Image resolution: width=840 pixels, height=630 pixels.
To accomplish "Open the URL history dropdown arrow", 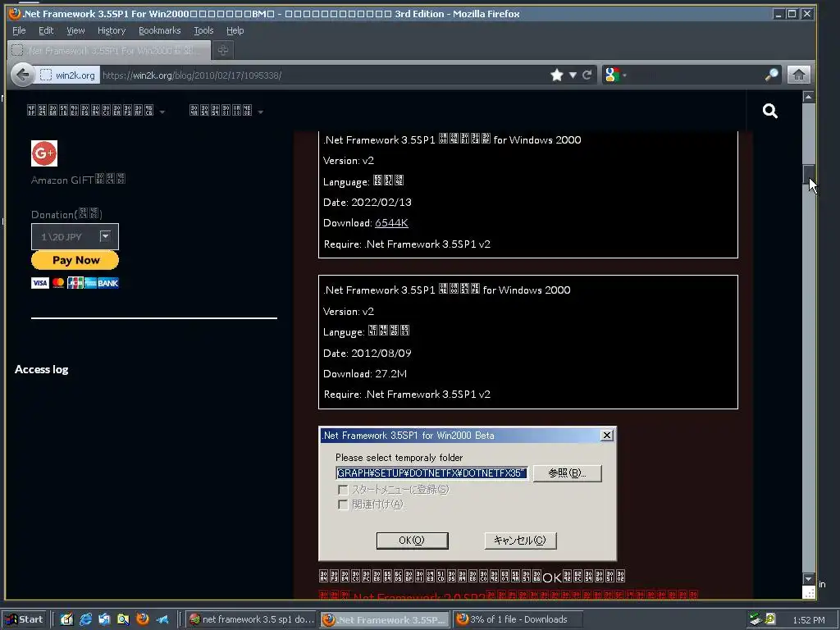I will (x=573, y=75).
